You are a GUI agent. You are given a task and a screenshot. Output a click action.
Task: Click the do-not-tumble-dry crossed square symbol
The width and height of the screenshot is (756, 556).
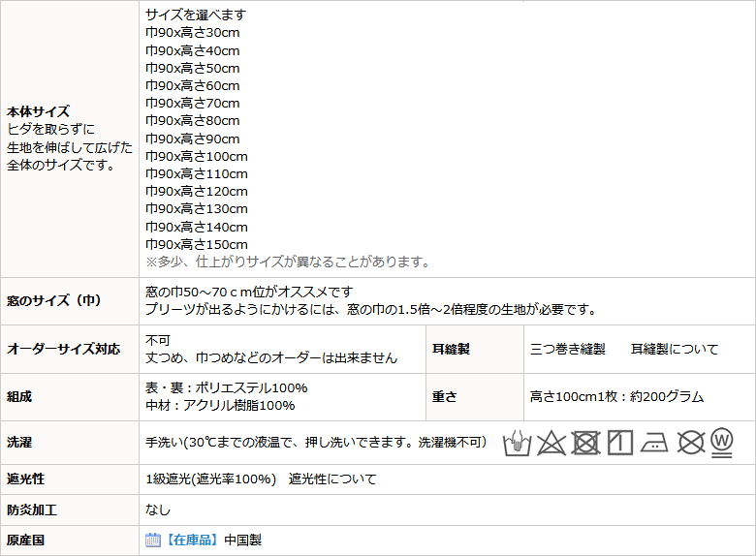[x=585, y=443]
